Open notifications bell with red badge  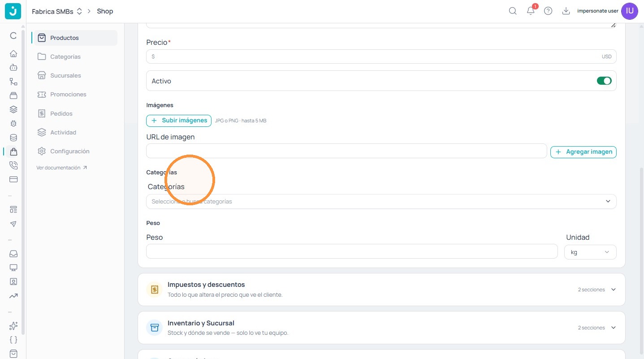531,11
